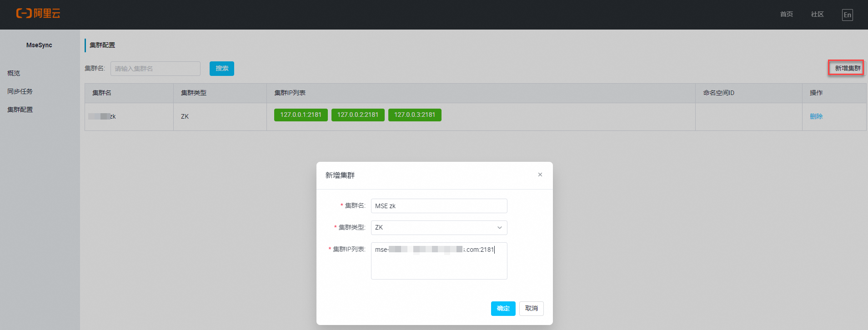Focus the 集群名 search input field
This screenshot has width=868, height=330.
click(x=155, y=69)
